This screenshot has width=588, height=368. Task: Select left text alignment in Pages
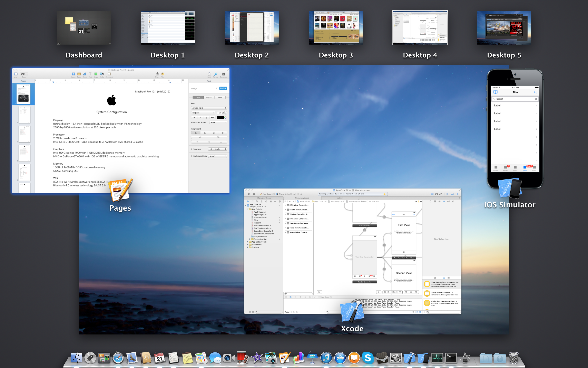[196, 133]
